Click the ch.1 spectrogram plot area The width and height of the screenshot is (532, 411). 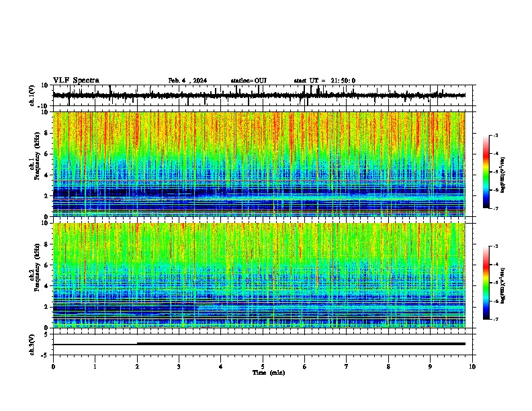coord(259,164)
